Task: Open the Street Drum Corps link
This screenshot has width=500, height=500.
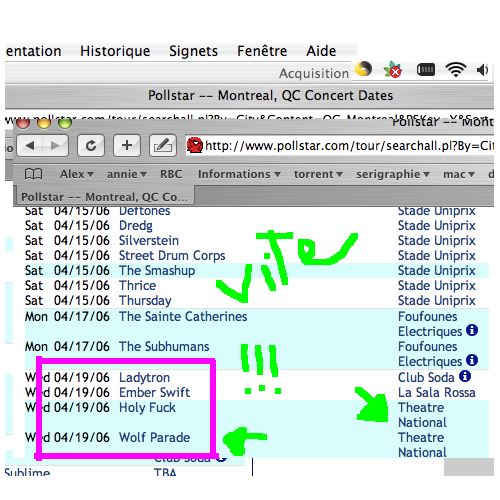Action: click(x=172, y=256)
